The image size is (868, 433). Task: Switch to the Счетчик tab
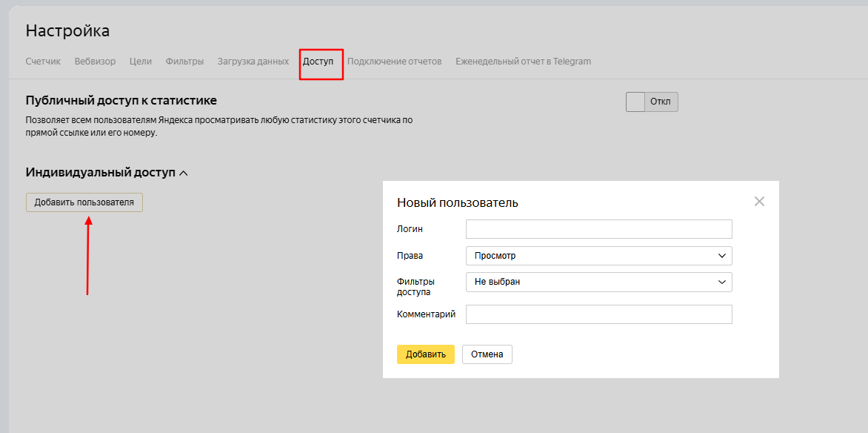coord(43,62)
